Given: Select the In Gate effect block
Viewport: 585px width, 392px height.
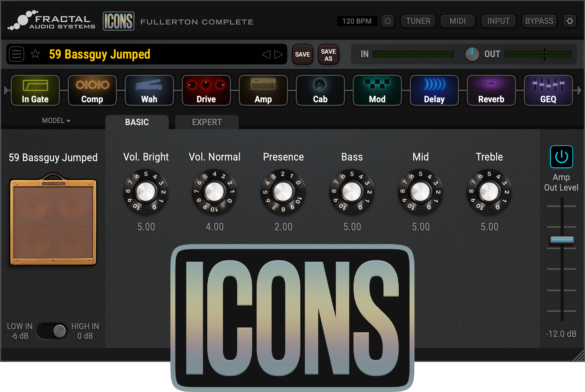Looking at the screenshot, I should tap(35, 90).
